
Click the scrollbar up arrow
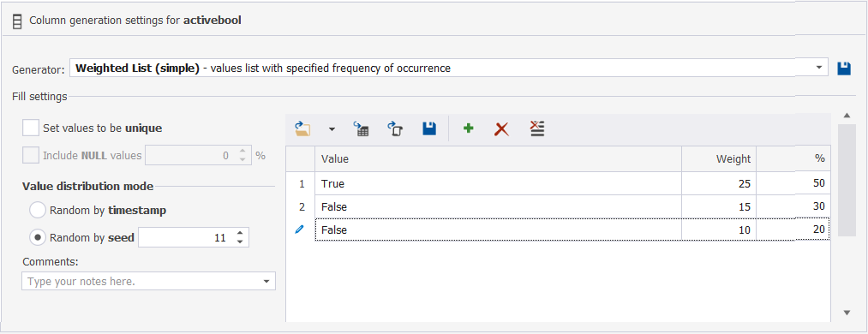pos(847,115)
